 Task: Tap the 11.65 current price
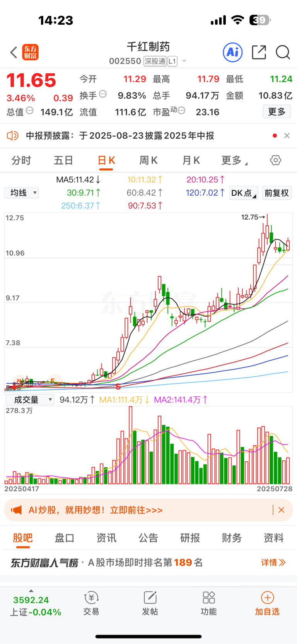[31, 80]
